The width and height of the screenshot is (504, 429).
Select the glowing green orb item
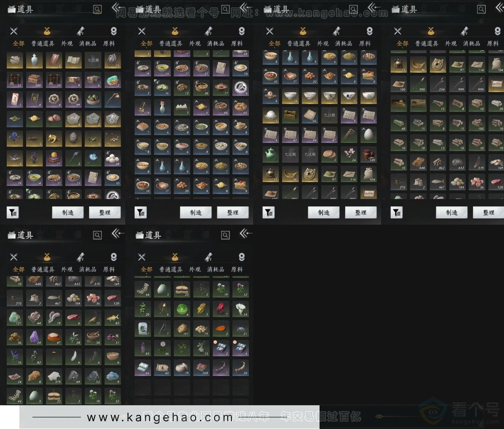(x=182, y=309)
